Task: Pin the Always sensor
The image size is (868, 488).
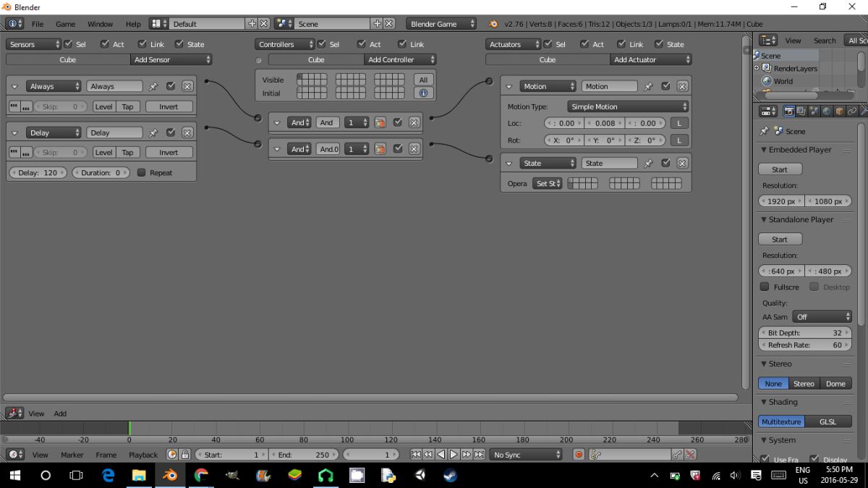Action: pyautogui.click(x=153, y=86)
